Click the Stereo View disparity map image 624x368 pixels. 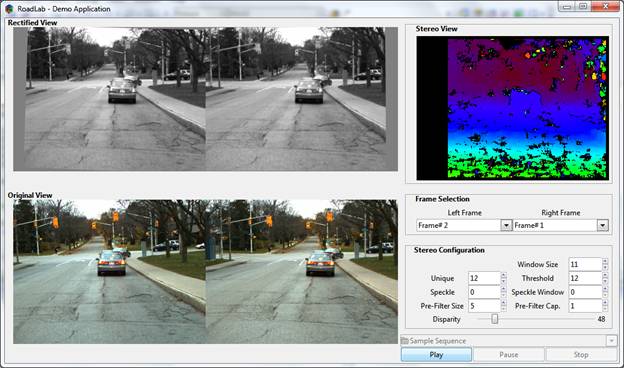(512, 108)
